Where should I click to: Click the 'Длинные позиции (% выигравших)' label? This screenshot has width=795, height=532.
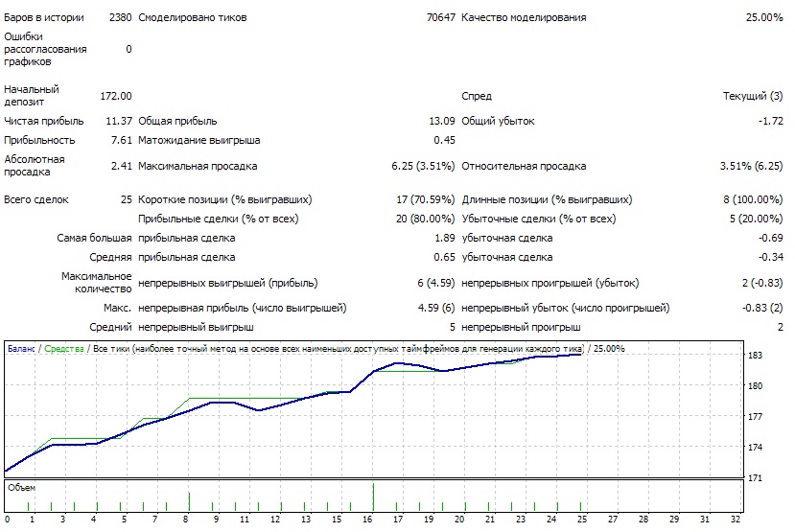click(x=547, y=199)
